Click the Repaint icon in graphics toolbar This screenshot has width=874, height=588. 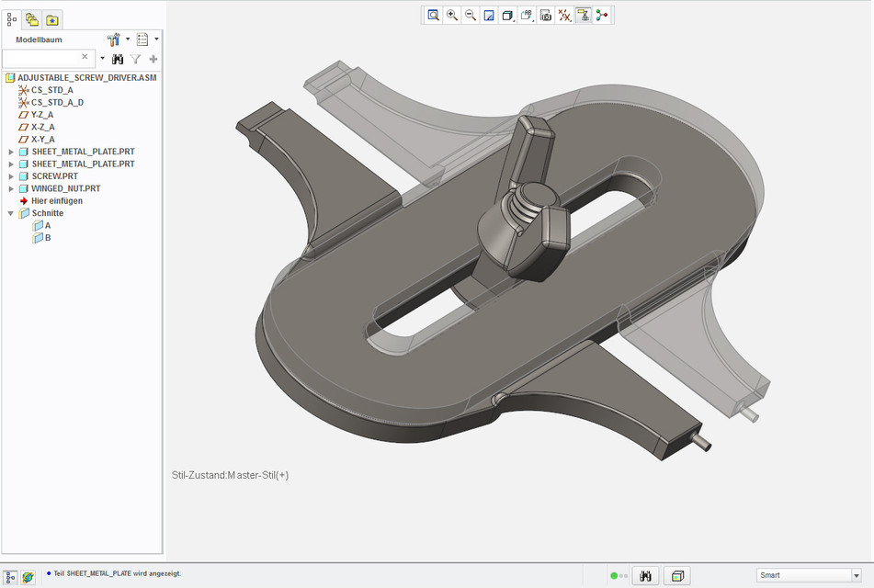(489, 15)
